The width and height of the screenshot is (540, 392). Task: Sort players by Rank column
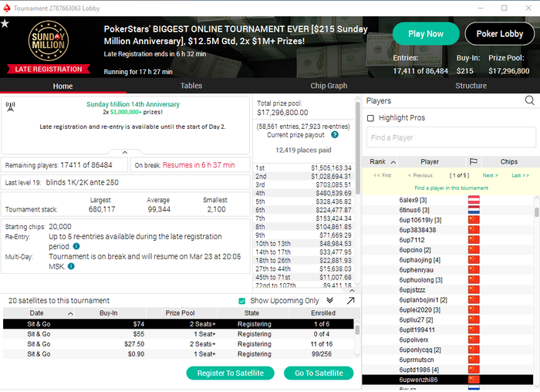(x=382, y=161)
